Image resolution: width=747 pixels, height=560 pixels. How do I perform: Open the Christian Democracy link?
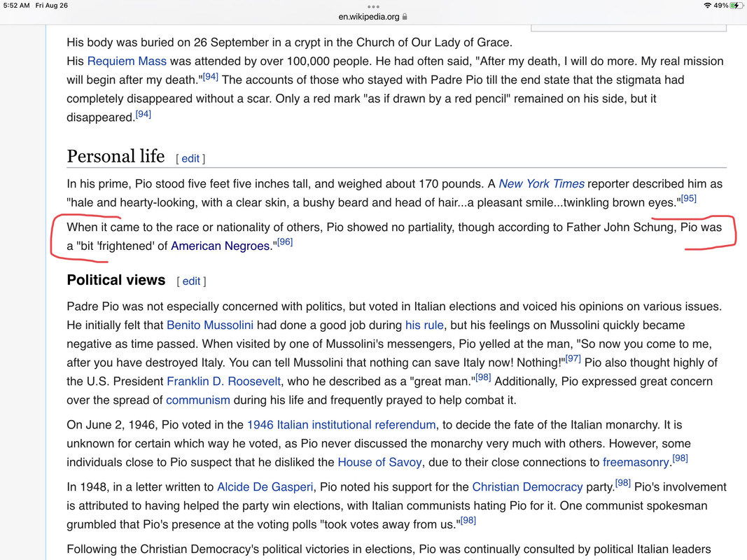pyautogui.click(x=527, y=487)
